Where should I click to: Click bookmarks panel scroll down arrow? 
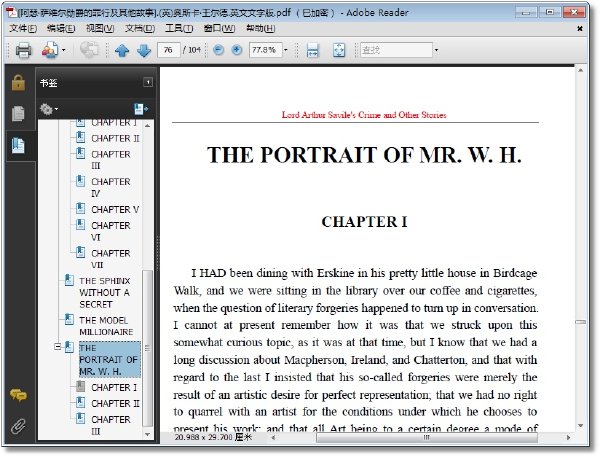148,434
